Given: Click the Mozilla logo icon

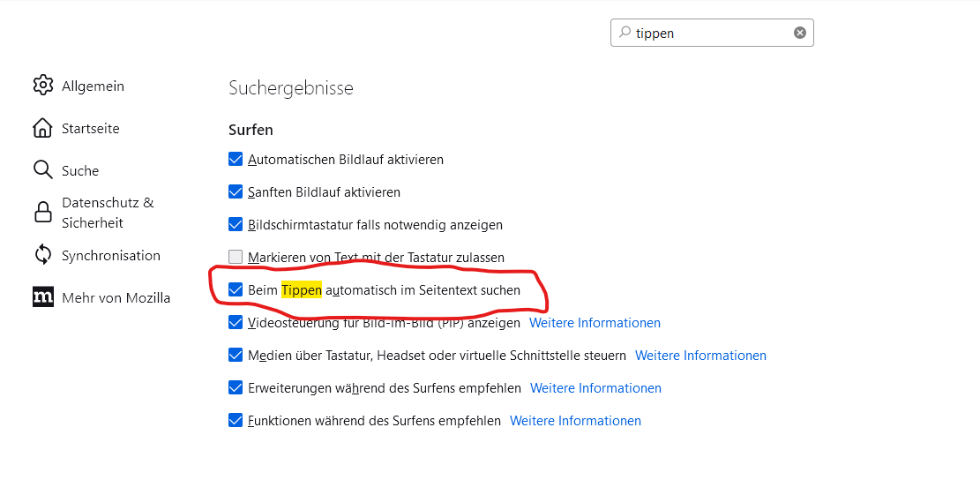Looking at the screenshot, I should [x=42, y=297].
